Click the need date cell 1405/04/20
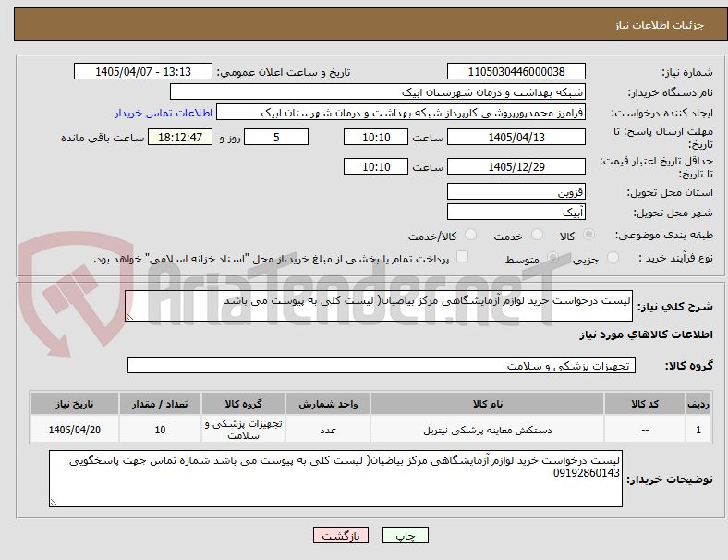The height and width of the screenshot is (560, 728). (75, 430)
